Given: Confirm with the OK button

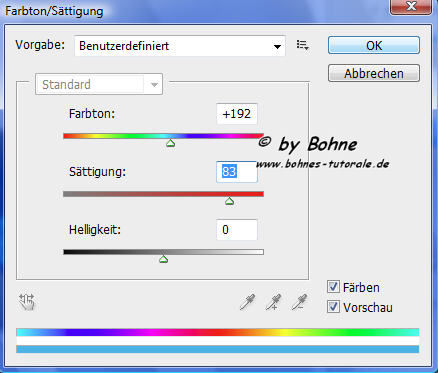Looking at the screenshot, I should click(x=374, y=45).
